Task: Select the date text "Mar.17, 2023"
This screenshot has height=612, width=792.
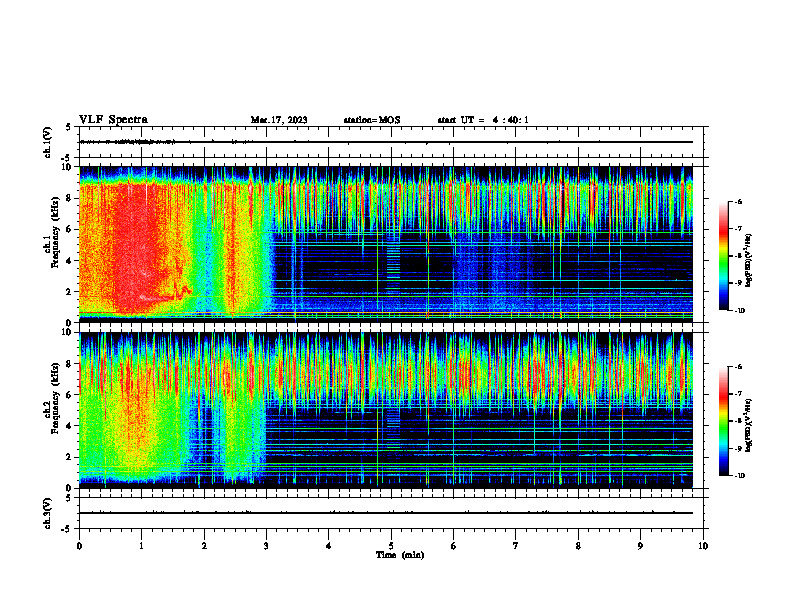Action: click(x=279, y=120)
